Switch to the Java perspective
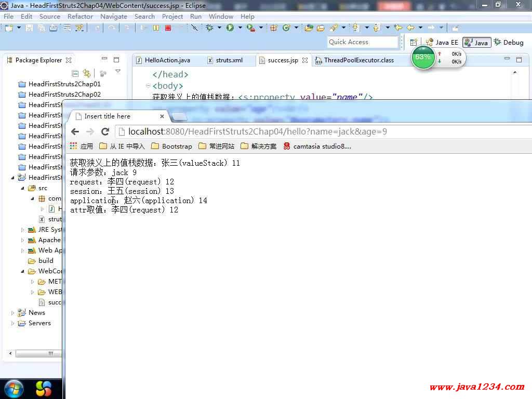 [x=477, y=43]
